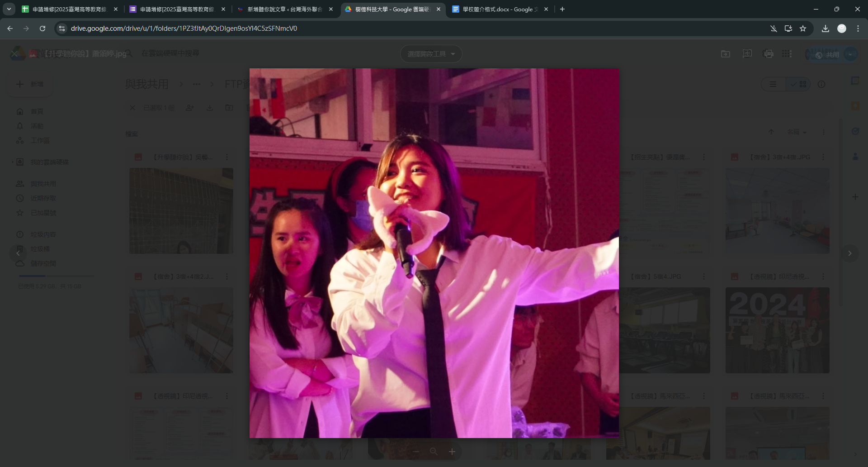Image resolution: width=868 pixels, height=467 pixels.
Task: Go to the next image with right arrow
Action: [849, 253]
